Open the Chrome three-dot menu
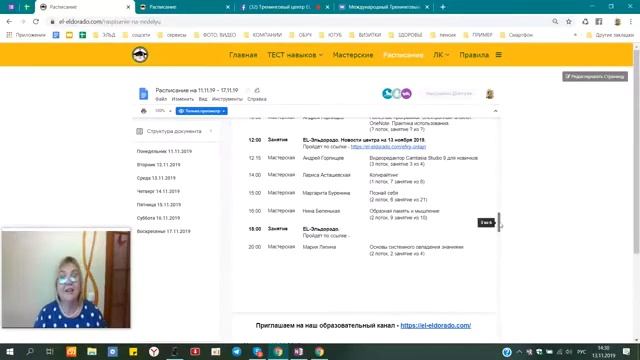The image size is (640, 360). point(631,22)
